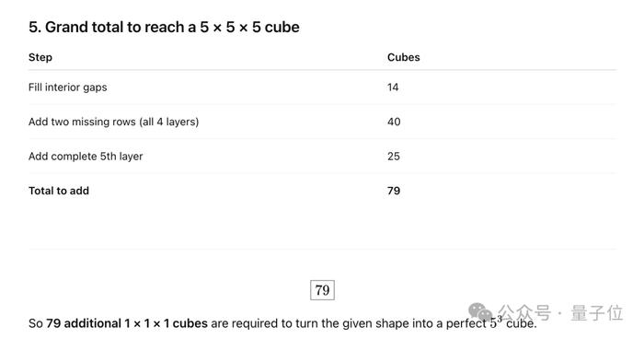Click the value 40 in Cubes column
The width and height of the screenshot is (644, 339).
pyautogui.click(x=394, y=122)
